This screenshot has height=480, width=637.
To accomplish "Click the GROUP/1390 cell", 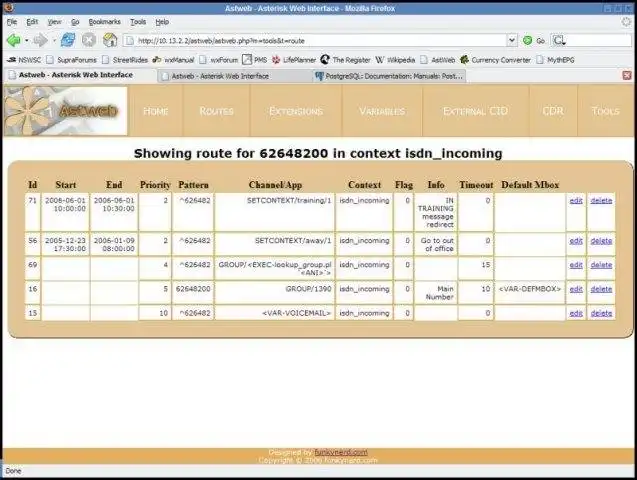I will pos(275,292).
